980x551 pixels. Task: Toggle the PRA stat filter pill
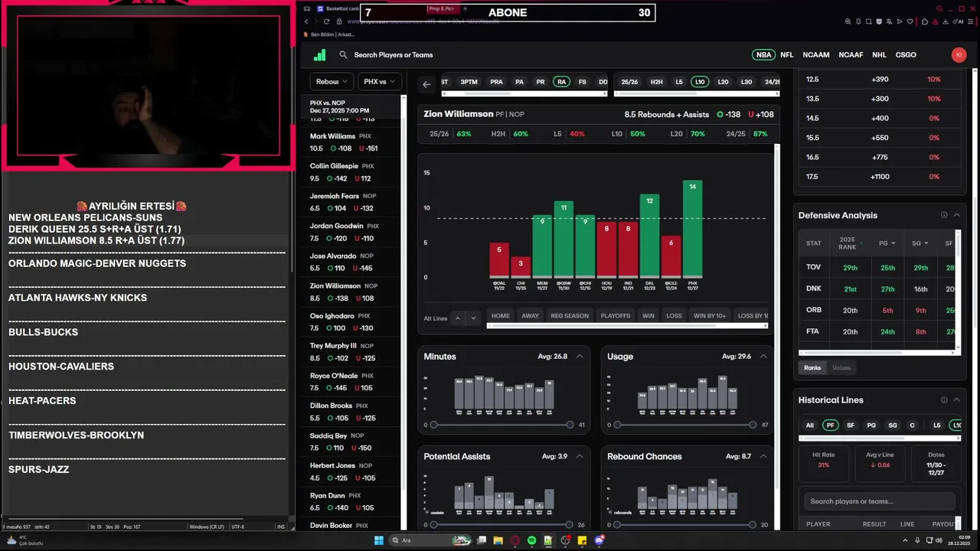pyautogui.click(x=496, y=82)
